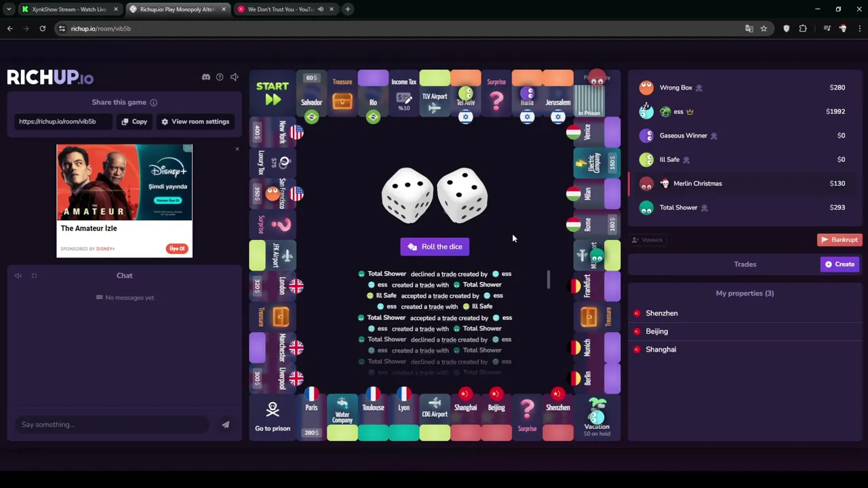Viewport: 868px width, 488px height.
Task: Open a new browser tab
Action: [x=347, y=9]
